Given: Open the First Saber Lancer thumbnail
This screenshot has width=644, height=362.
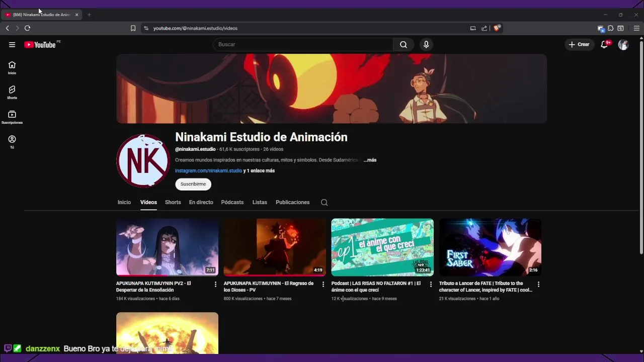Looking at the screenshot, I should pos(490,247).
